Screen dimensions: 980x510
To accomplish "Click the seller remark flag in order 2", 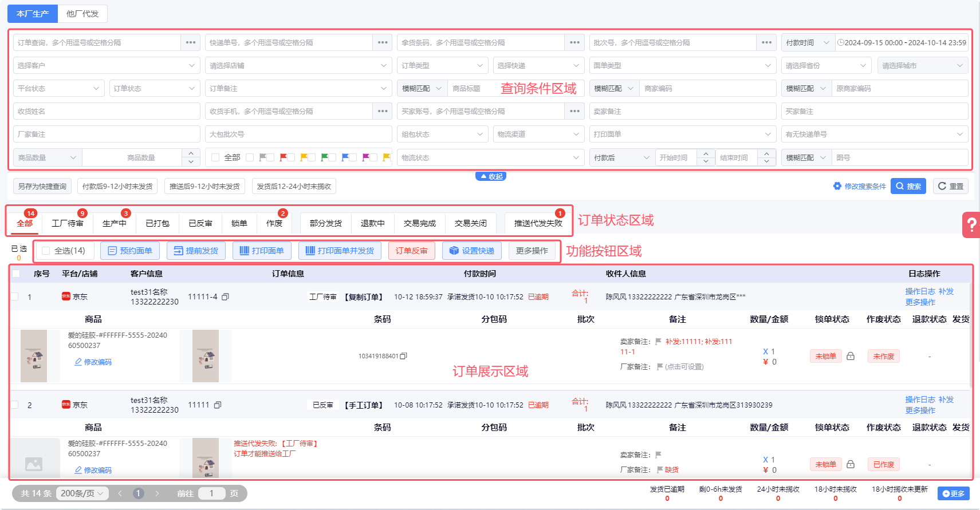I will coord(658,454).
